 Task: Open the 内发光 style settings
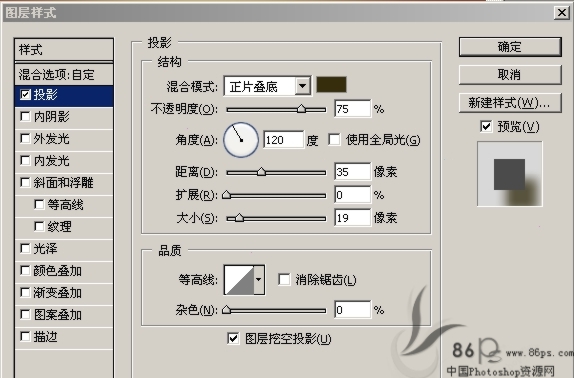52,161
